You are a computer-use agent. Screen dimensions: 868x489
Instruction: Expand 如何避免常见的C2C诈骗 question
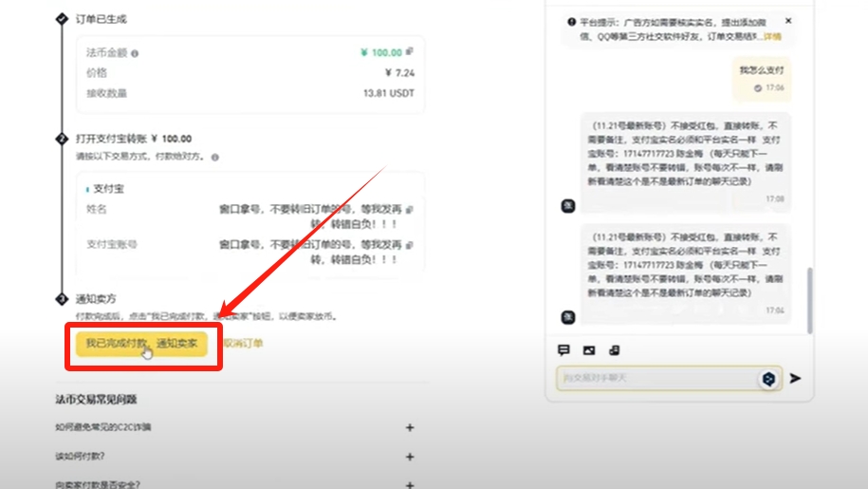pos(234,427)
